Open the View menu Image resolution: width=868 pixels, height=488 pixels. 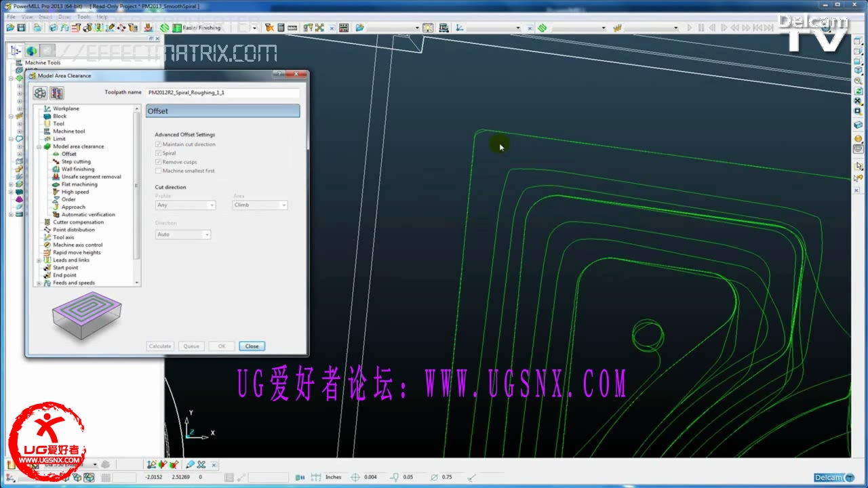pyautogui.click(x=27, y=16)
